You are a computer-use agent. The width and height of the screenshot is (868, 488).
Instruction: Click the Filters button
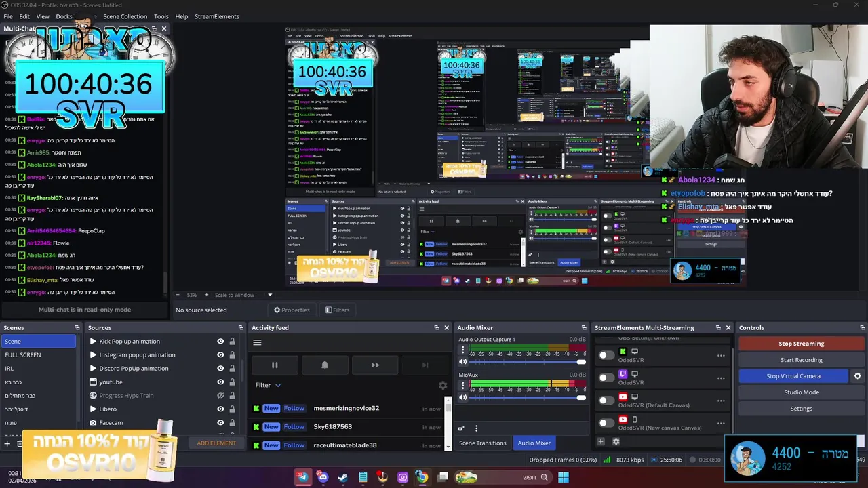[x=337, y=310]
